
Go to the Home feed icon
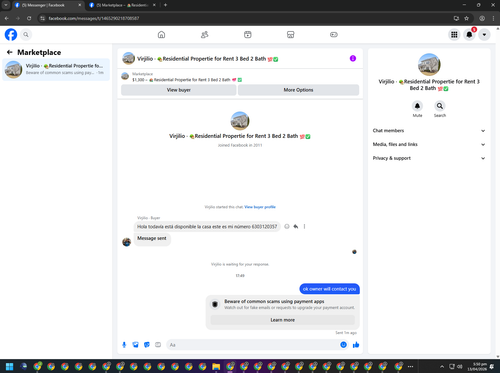pyautogui.click(x=161, y=34)
